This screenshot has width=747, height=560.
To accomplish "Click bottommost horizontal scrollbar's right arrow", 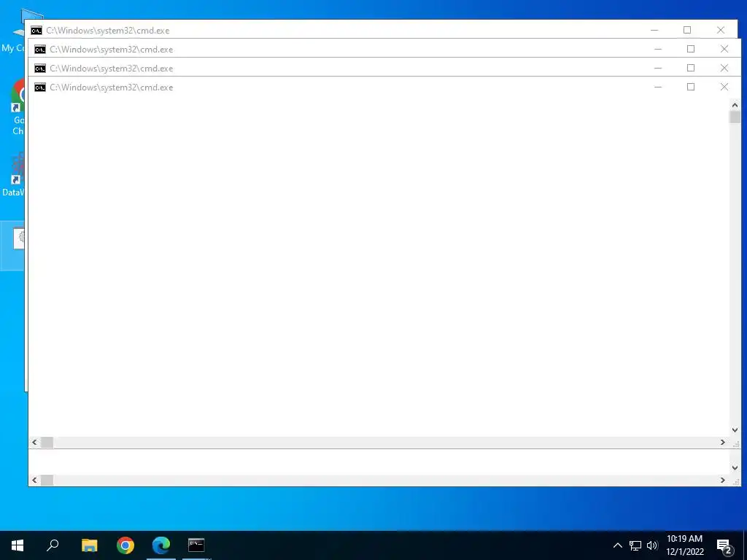I will click(723, 480).
